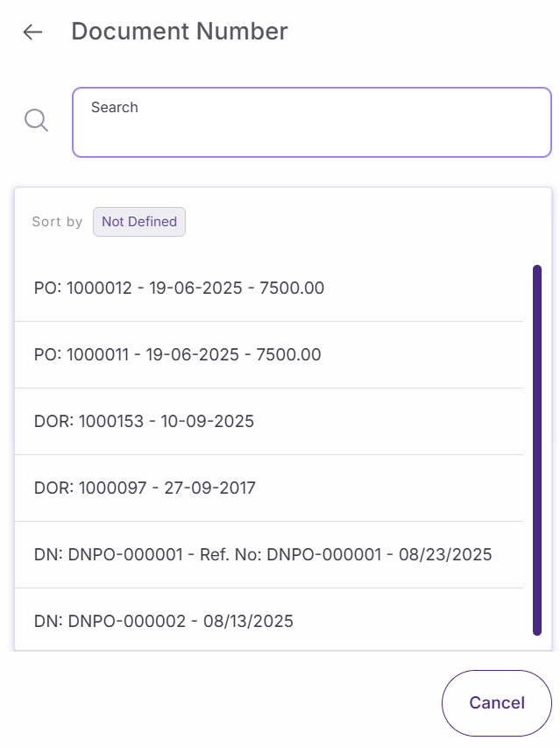Click the Search placeholder label text
Screen dimensions: 560x748
115,107
